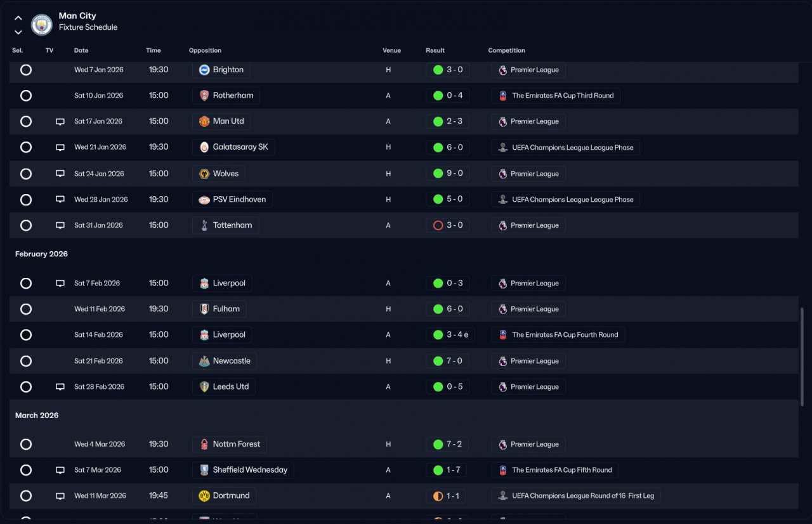812x524 pixels.
Task: Click the TV icon in Tottenham row
Action: (60, 225)
